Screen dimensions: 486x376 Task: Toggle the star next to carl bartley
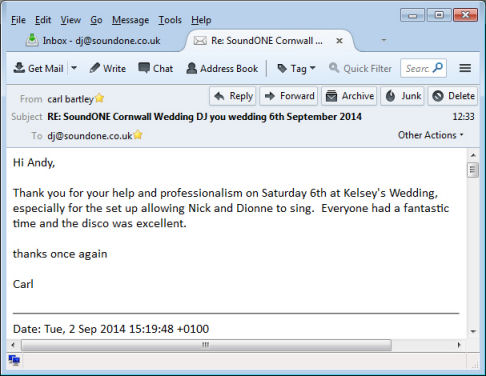coord(99,98)
